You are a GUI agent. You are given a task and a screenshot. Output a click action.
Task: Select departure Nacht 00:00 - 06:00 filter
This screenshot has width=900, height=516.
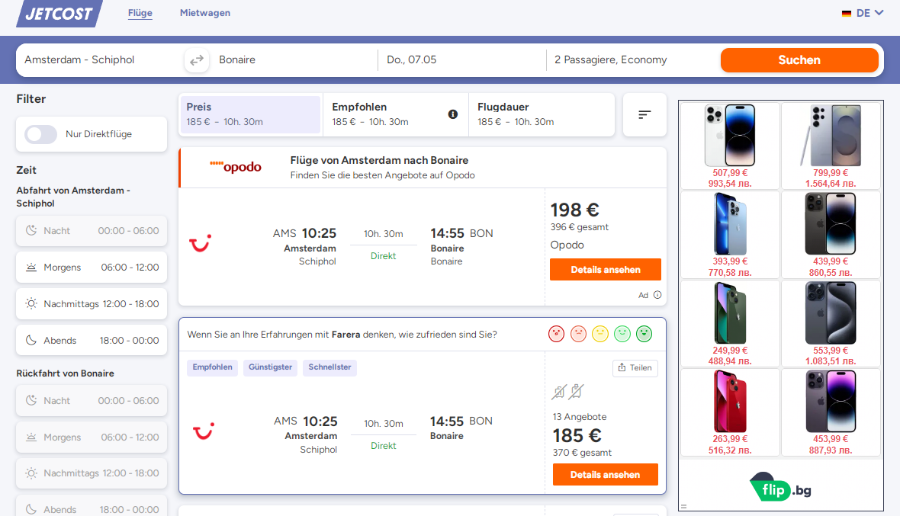pyautogui.click(x=91, y=231)
